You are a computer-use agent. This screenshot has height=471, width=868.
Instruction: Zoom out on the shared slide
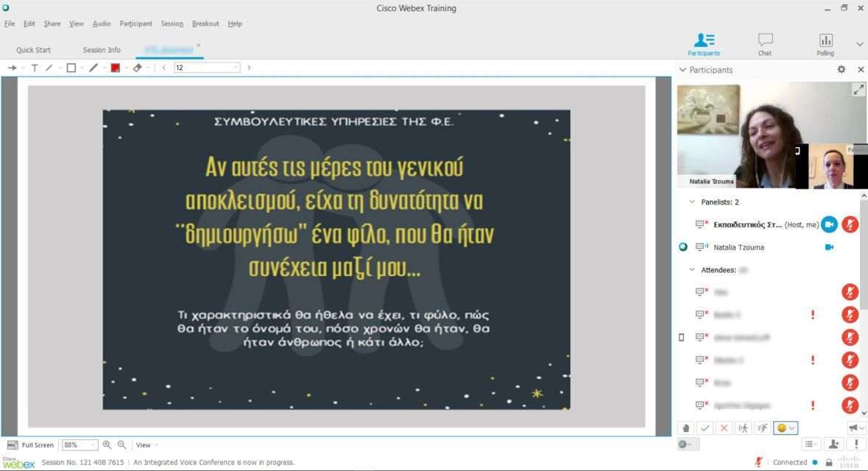(x=121, y=445)
